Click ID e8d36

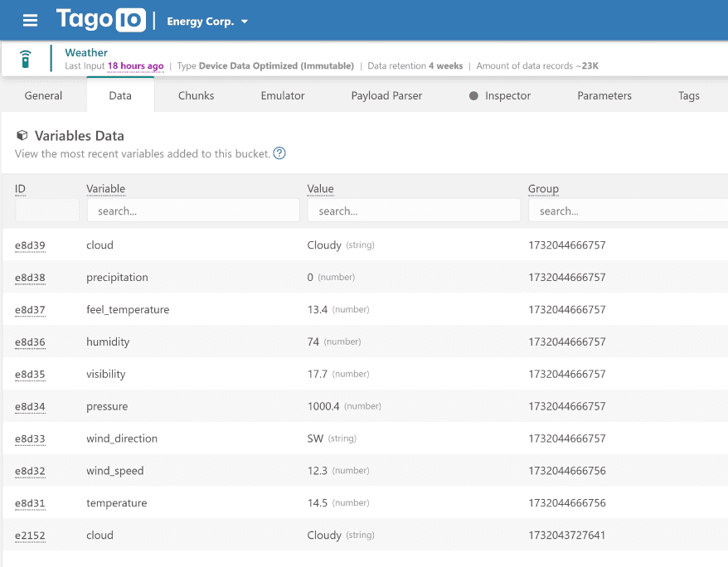click(30, 342)
